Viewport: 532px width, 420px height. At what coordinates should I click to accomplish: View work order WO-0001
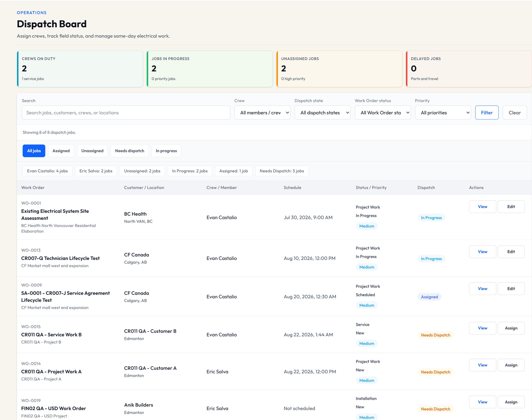click(482, 206)
